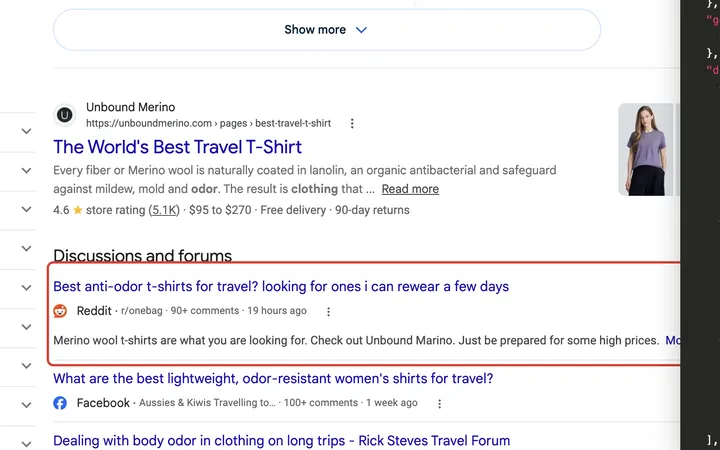Open three-dot menu on the Facebook result

pos(439,404)
